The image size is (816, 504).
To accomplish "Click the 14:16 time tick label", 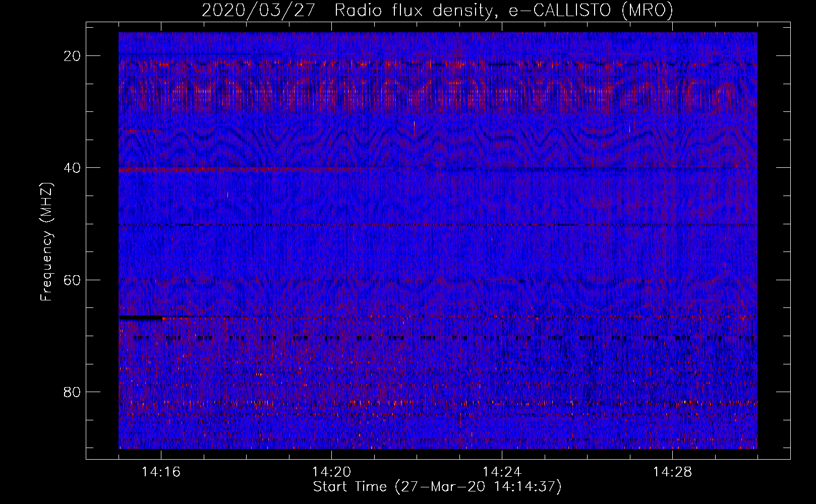I will pyautogui.click(x=161, y=472).
